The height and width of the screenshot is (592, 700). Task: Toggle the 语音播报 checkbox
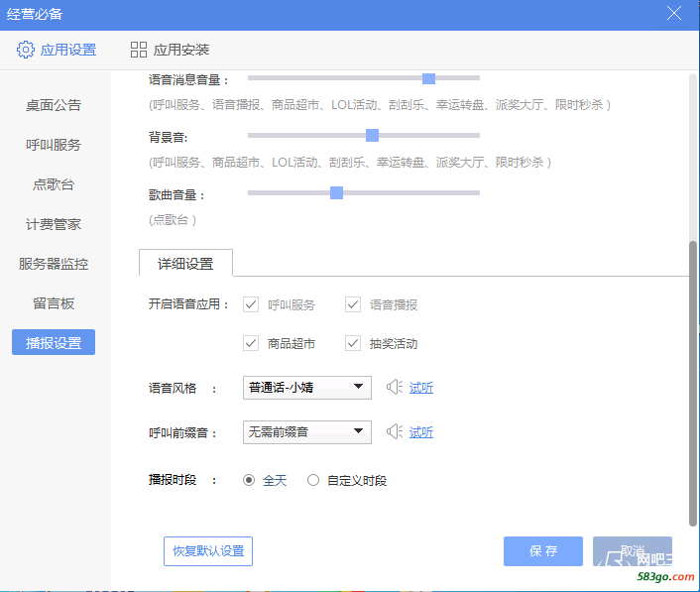tap(353, 304)
